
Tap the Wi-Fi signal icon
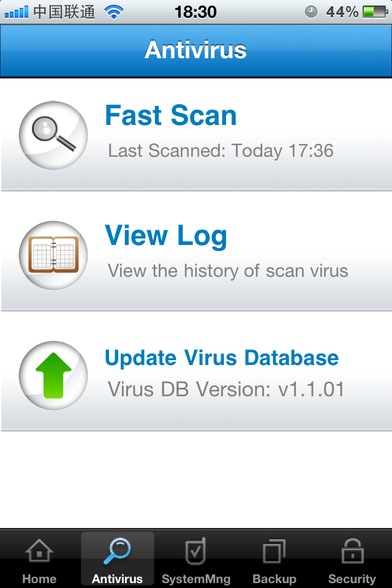click(x=113, y=12)
